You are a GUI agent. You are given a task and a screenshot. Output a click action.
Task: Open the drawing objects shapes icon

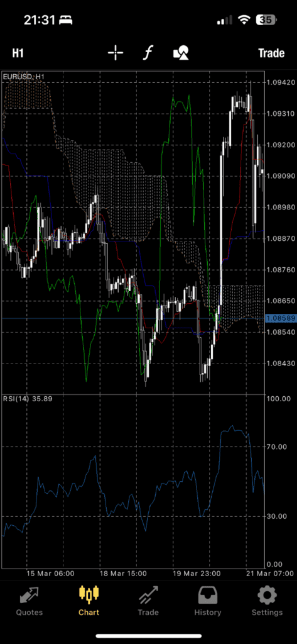[181, 53]
